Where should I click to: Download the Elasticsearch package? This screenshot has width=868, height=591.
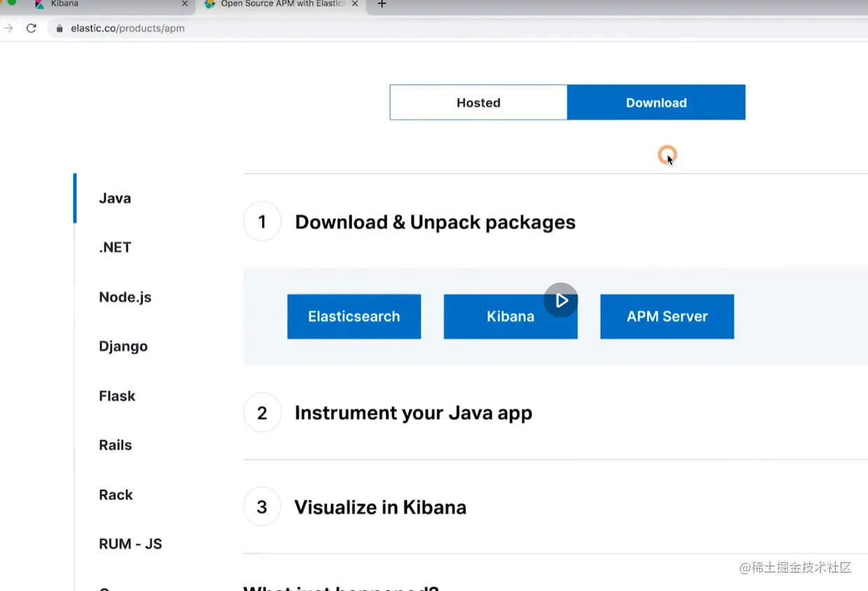(x=354, y=317)
